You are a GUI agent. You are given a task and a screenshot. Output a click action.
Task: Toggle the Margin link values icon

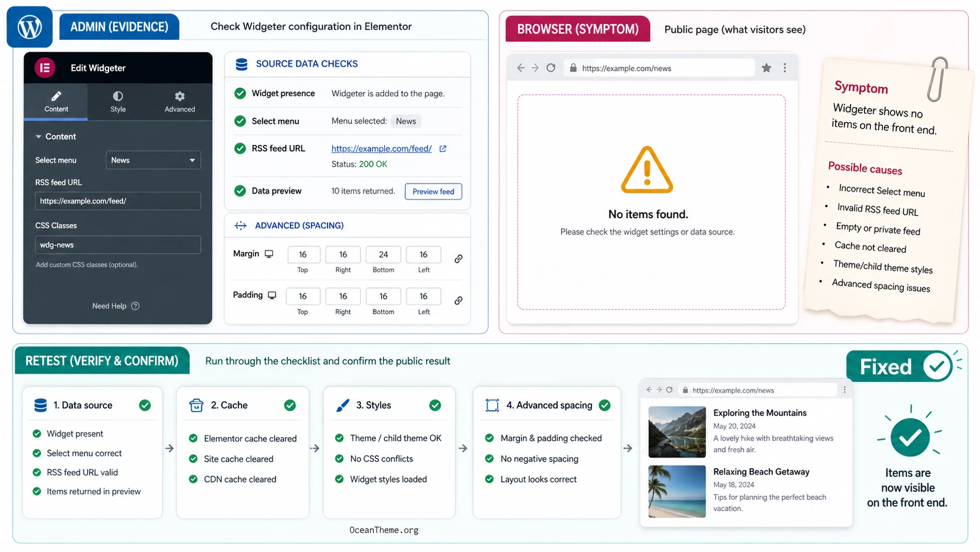(458, 259)
